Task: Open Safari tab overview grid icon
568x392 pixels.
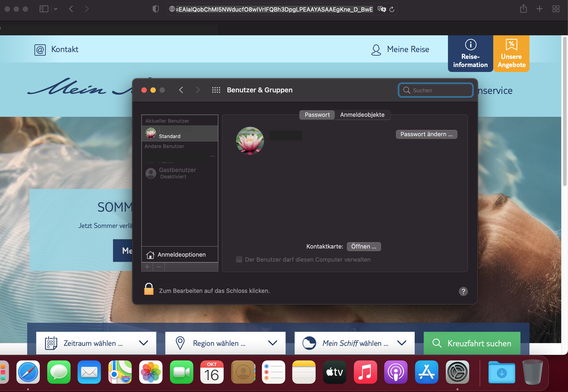Action: (x=556, y=9)
